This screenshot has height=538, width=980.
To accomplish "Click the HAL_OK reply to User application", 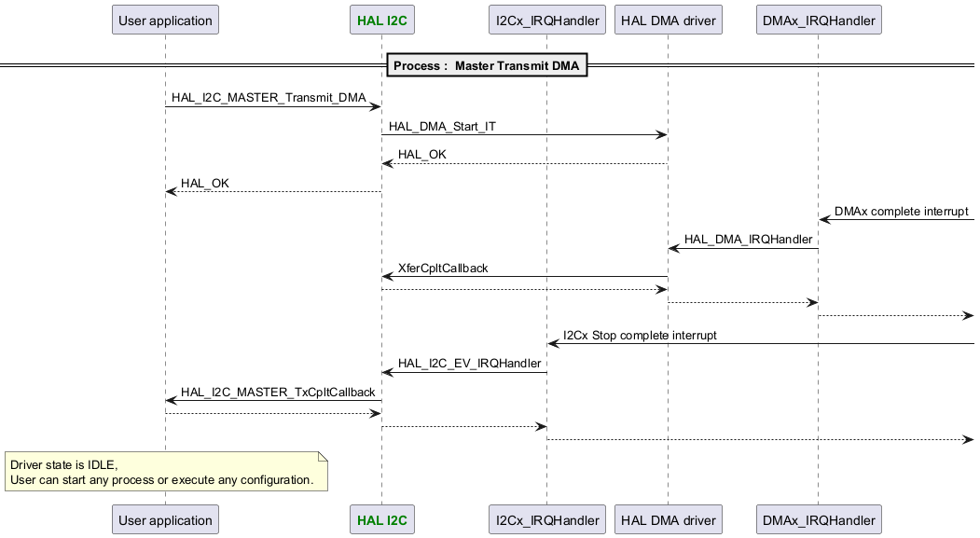I will point(205,183).
